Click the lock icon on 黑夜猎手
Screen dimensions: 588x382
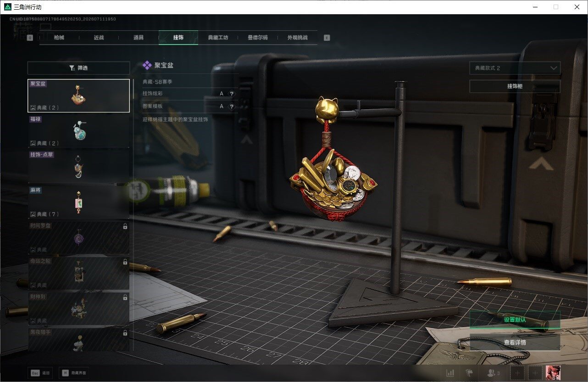click(x=125, y=333)
